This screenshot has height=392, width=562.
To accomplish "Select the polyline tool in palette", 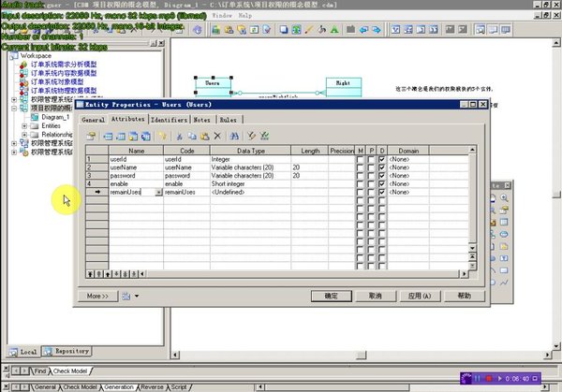I will coord(504,283).
